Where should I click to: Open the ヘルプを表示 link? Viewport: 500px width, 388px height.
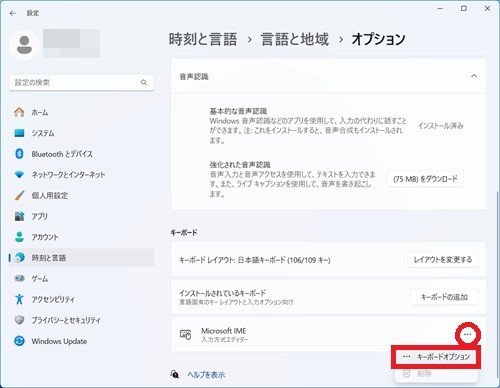tap(206, 374)
